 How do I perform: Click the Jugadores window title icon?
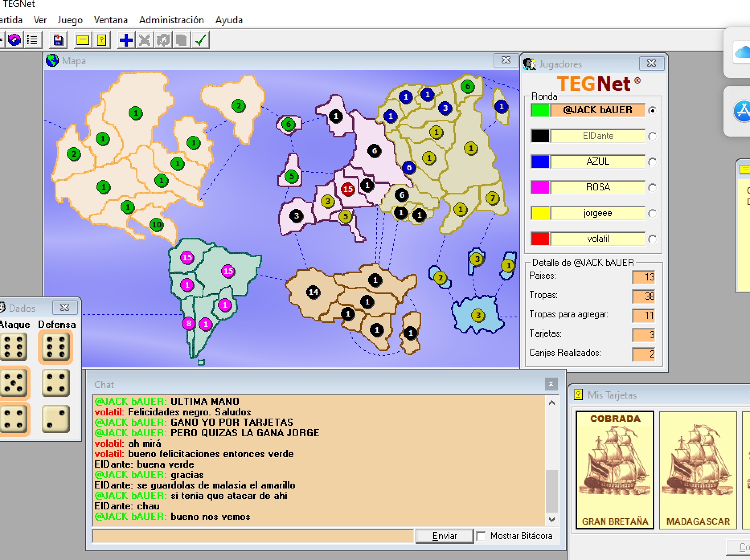click(529, 64)
